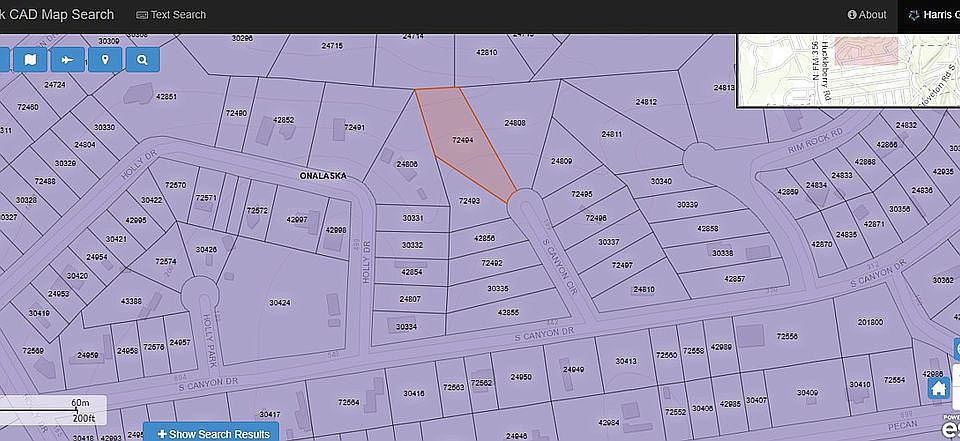This screenshot has width=960, height=441.
Task: Select parcel 30413
Action: [x=626, y=361]
